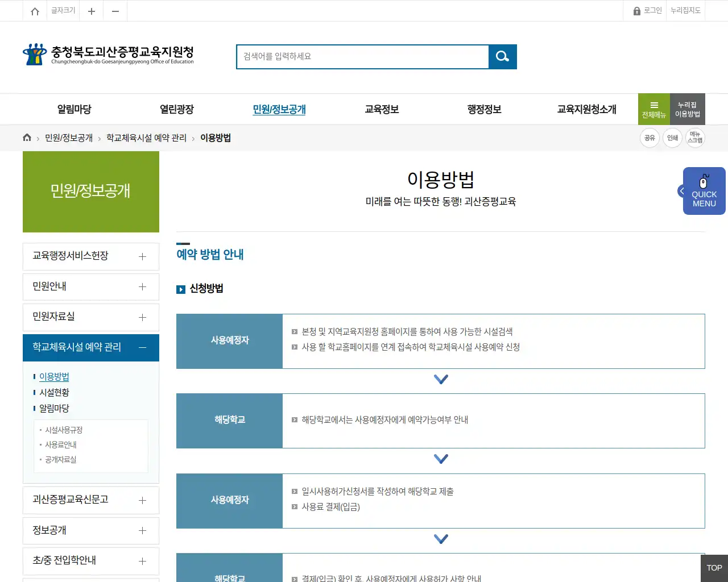Open the 전체메뉴 hamburger menu
Viewport: 728px width, 582px height.
point(654,109)
